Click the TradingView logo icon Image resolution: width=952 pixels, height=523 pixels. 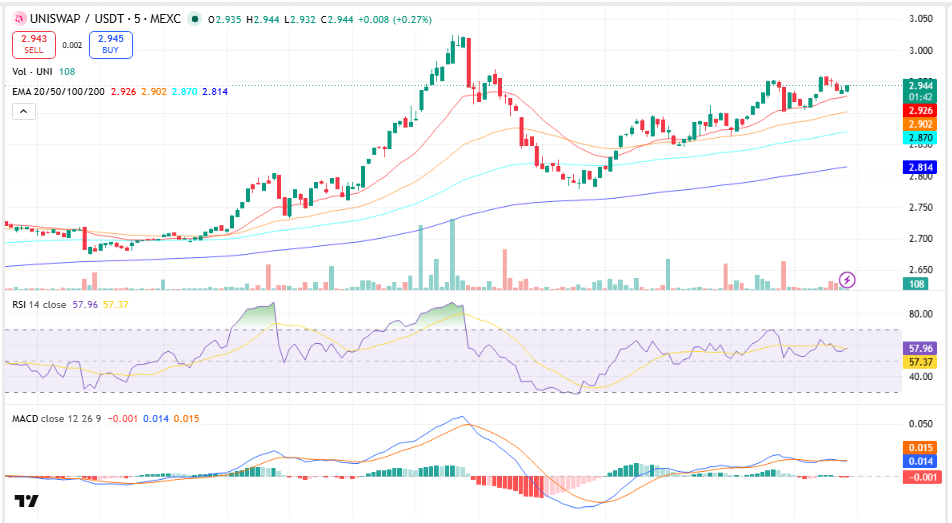tap(26, 501)
